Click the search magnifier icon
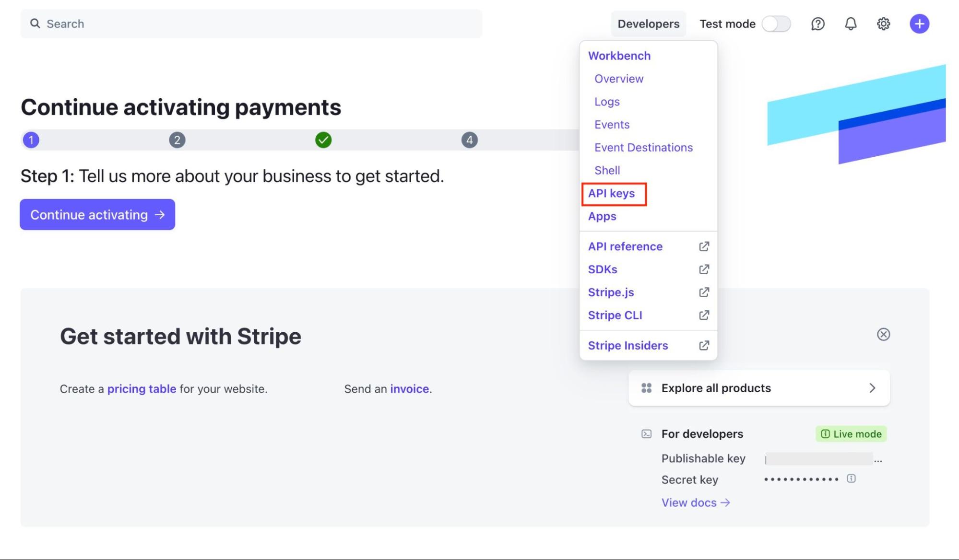The height and width of the screenshot is (560, 959). point(35,23)
